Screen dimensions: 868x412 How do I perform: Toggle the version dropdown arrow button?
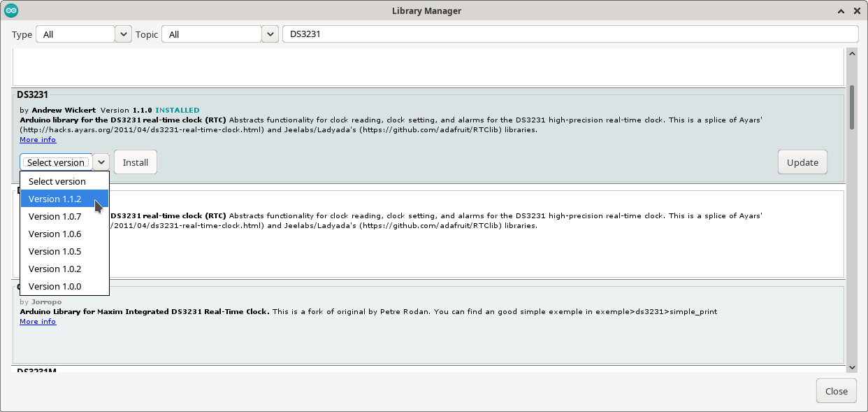click(101, 162)
